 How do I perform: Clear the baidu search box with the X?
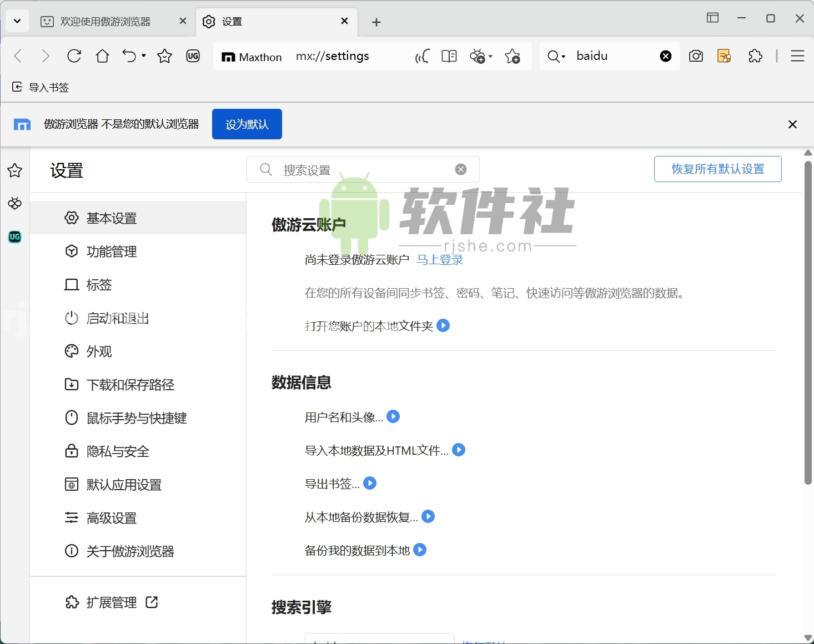[665, 56]
